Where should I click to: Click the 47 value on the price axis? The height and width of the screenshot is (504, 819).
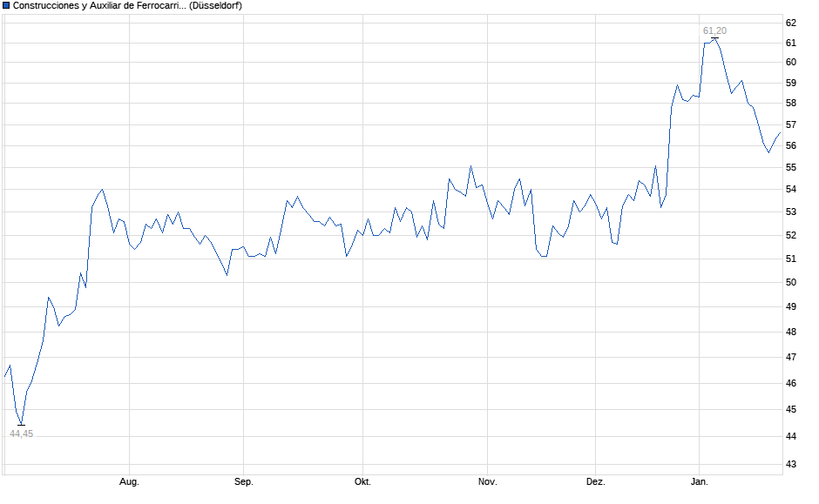(x=790, y=357)
